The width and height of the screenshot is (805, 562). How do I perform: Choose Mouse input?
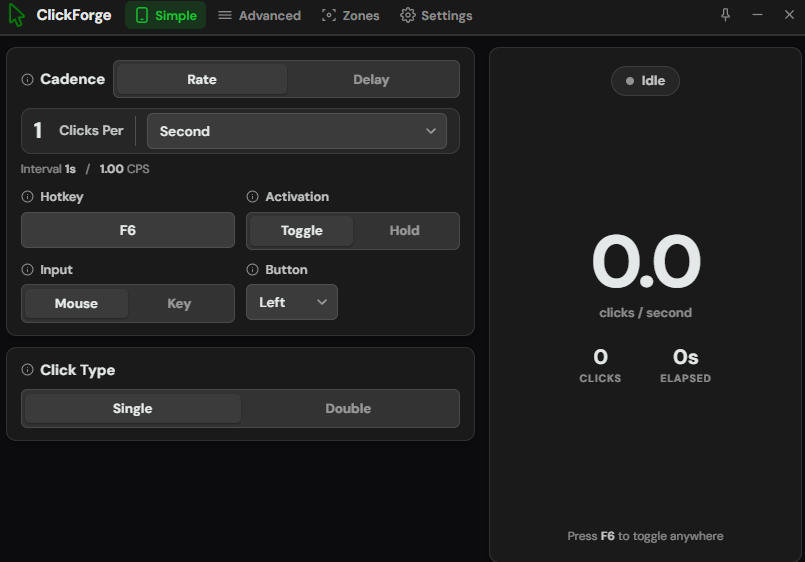tap(76, 303)
